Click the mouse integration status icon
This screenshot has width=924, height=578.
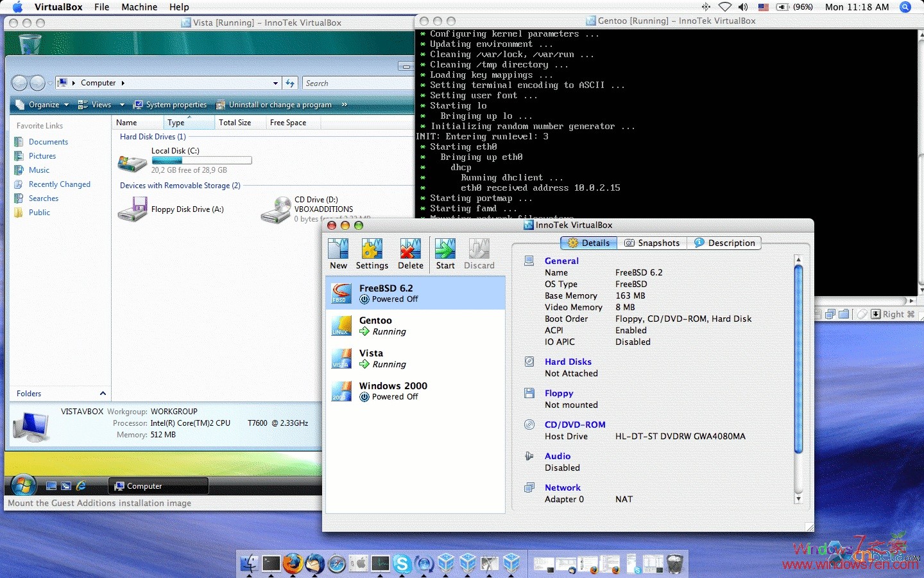[862, 314]
